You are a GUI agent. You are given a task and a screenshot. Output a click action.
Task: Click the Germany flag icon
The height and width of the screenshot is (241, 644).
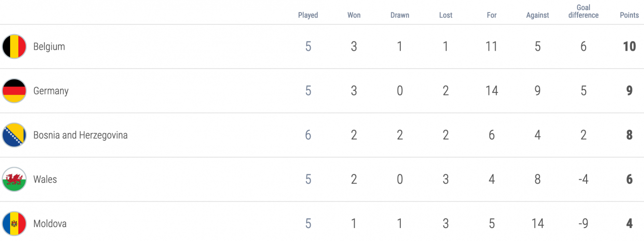[x=14, y=91]
